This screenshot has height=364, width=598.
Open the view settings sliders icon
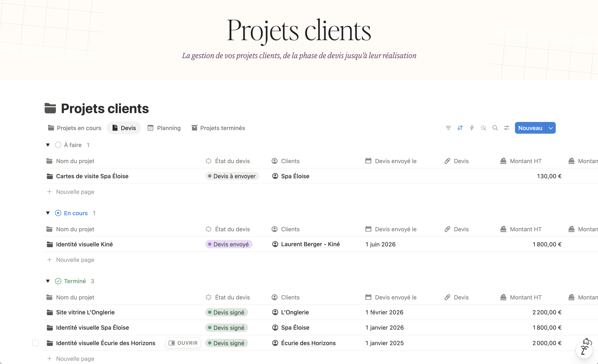[x=506, y=128]
